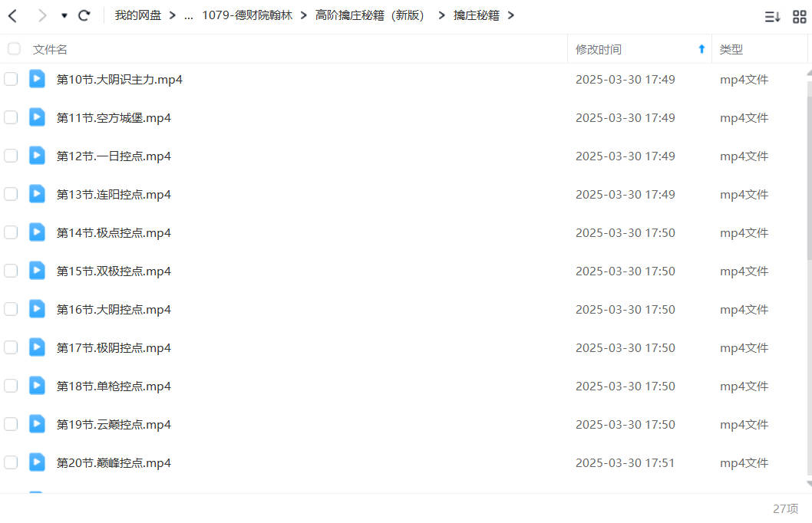Click the video icon for 第10节.大阴识主力.mp4
The image size is (812, 523).
[x=37, y=79]
